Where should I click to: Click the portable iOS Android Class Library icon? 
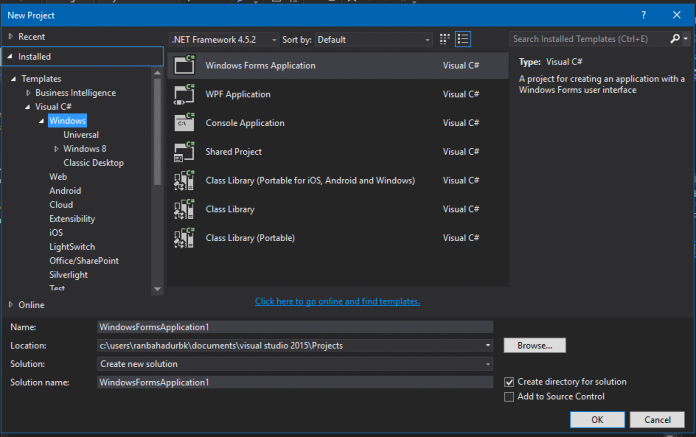tap(184, 180)
